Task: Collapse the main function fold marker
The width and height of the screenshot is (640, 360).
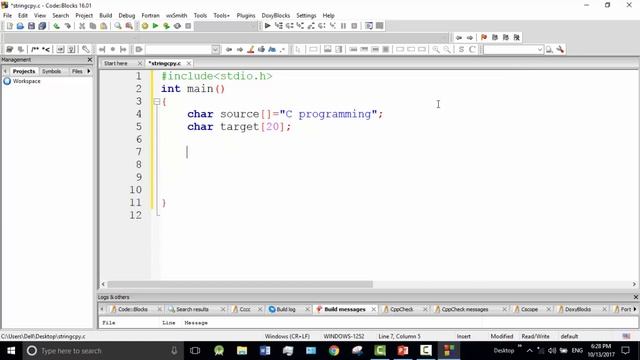Action: (157, 101)
